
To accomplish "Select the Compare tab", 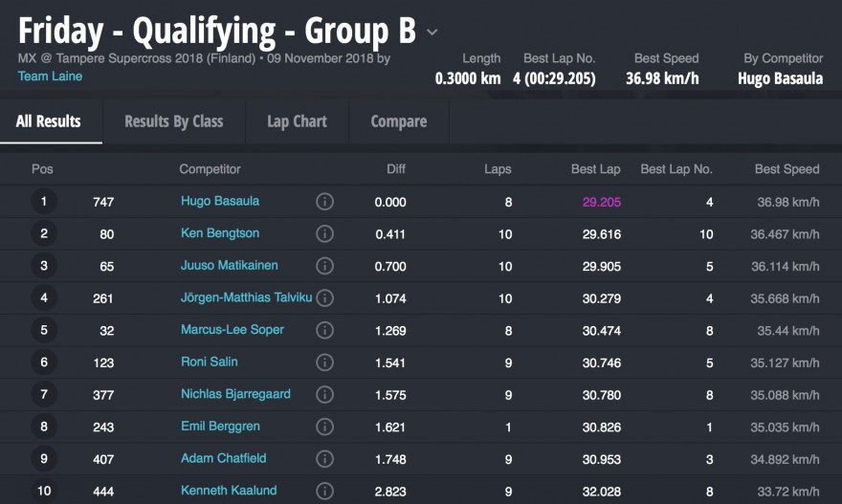I will click(398, 121).
